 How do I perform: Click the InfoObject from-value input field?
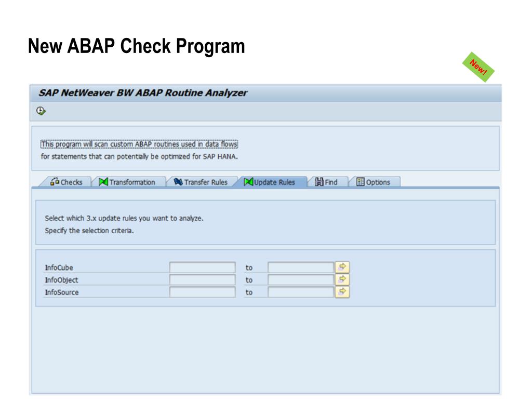pos(202,280)
